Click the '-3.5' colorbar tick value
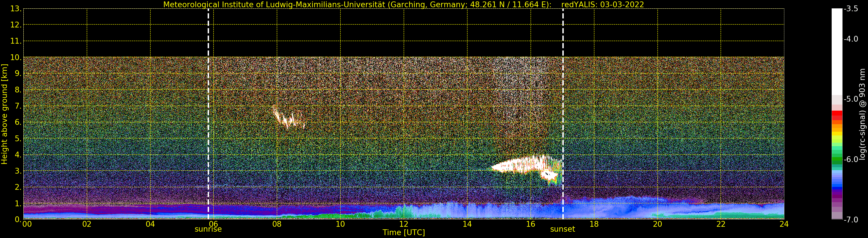Image resolution: width=868 pixels, height=238 pixels. coord(851,9)
